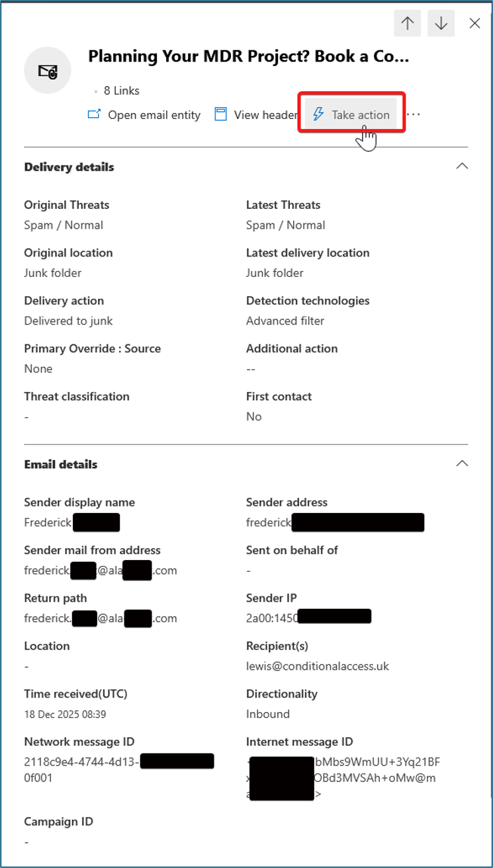Image resolution: width=493 pixels, height=868 pixels.
Task: Go to previous item with up arrow
Action: click(x=408, y=23)
